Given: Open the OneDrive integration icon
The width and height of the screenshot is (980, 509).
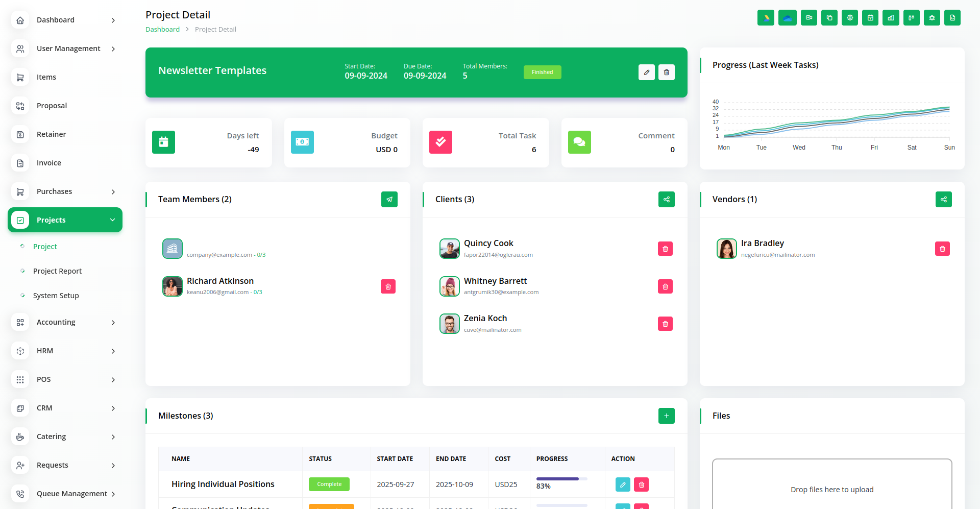Looking at the screenshot, I should pyautogui.click(x=787, y=18).
